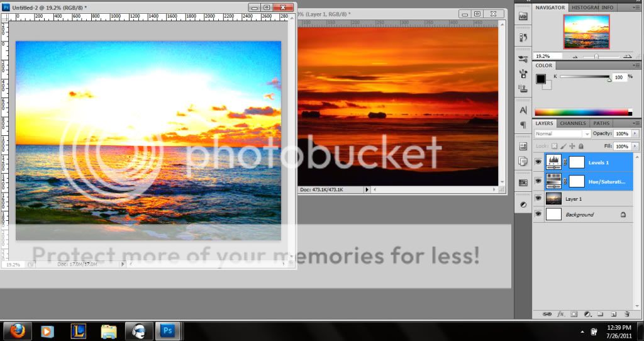This screenshot has height=341, width=644.
Task: Open status info arrow in Untitled-2 window
Action: (x=123, y=264)
